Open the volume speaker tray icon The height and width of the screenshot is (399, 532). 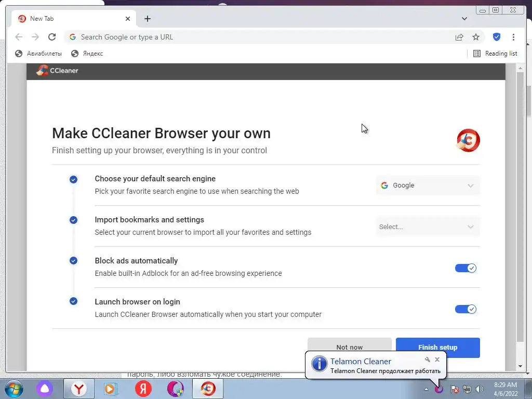[480, 389]
